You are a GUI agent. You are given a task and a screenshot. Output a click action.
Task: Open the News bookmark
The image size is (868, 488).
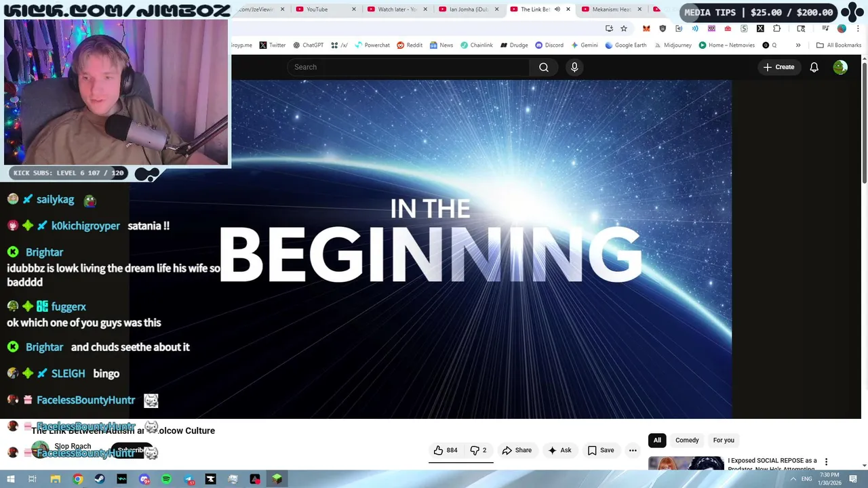(441, 45)
